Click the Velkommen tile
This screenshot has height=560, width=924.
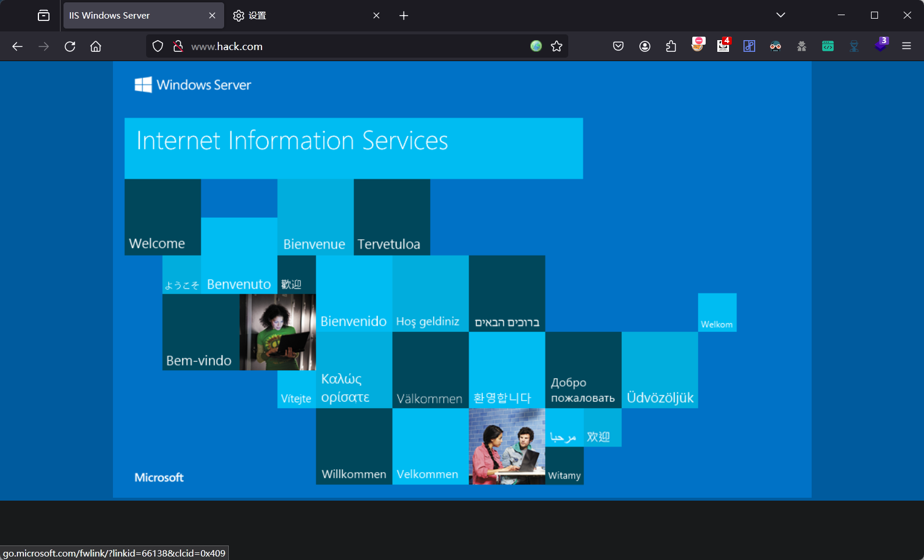[x=430, y=446]
